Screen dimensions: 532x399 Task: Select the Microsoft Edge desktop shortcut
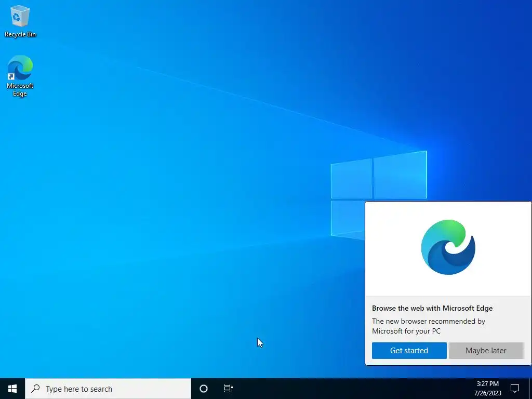click(20, 76)
